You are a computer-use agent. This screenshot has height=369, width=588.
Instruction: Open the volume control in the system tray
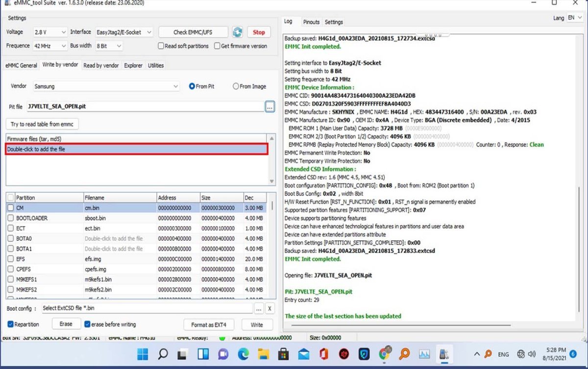532,354
